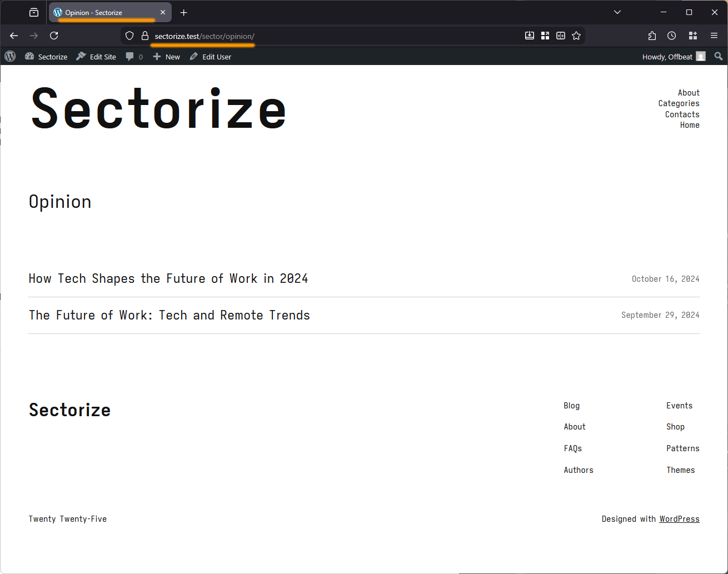728x574 pixels.
Task: Toggle bookmark with the star icon
Action: pyautogui.click(x=576, y=35)
